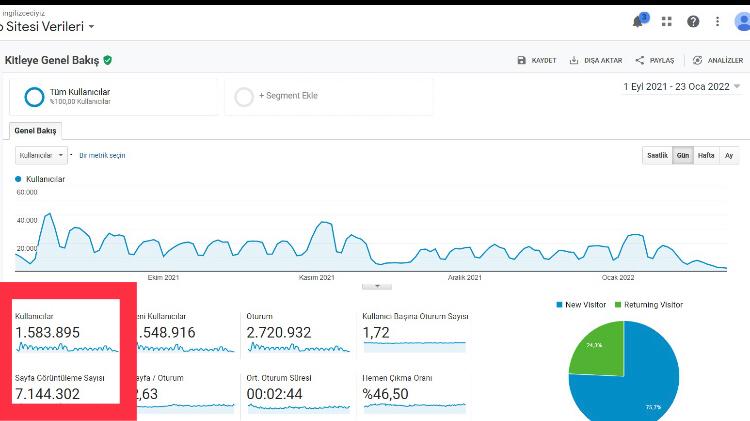Open the notifications bell icon
Screen dimensions: 750x421
pos(638,21)
